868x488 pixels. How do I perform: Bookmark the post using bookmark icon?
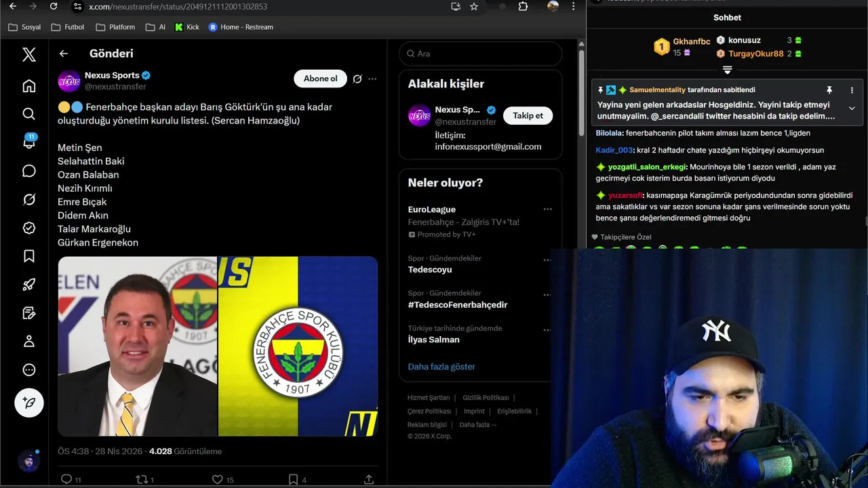tap(293, 479)
